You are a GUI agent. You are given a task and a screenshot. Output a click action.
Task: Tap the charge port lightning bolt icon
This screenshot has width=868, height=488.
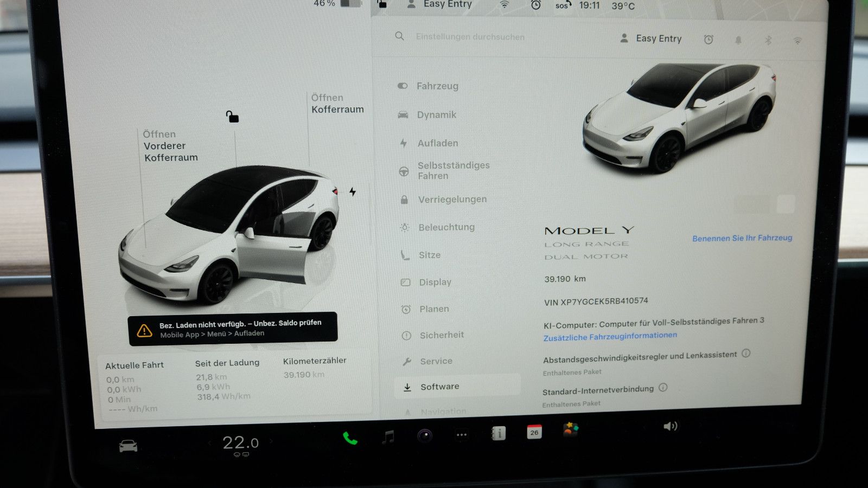coord(353,192)
